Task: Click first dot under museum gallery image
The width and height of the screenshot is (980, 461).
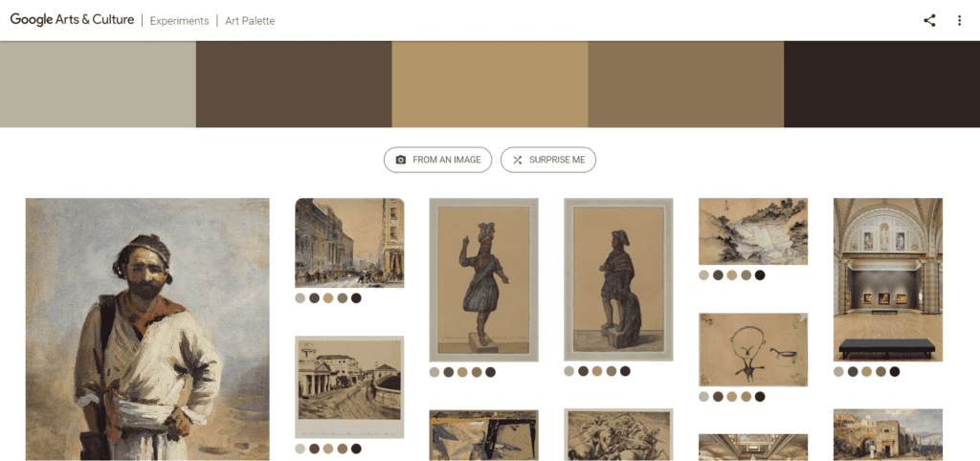Action: [x=838, y=372]
